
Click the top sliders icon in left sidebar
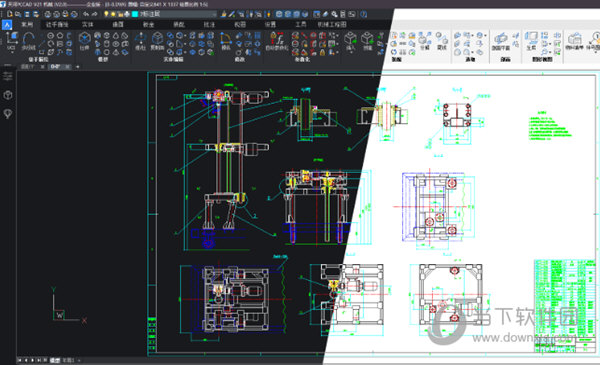[x=8, y=76]
